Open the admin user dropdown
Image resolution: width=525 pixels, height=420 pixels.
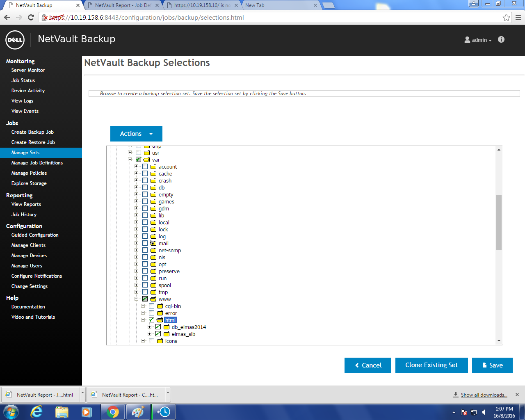(x=478, y=40)
